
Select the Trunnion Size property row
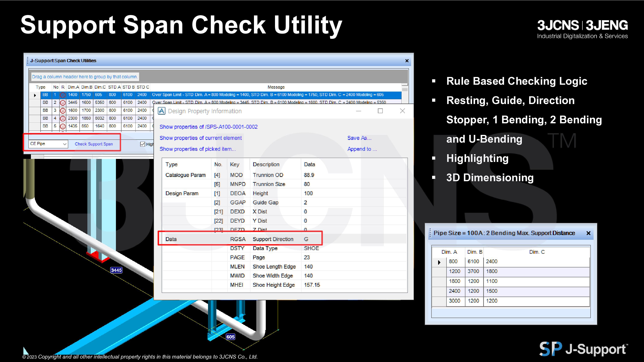[284, 184]
